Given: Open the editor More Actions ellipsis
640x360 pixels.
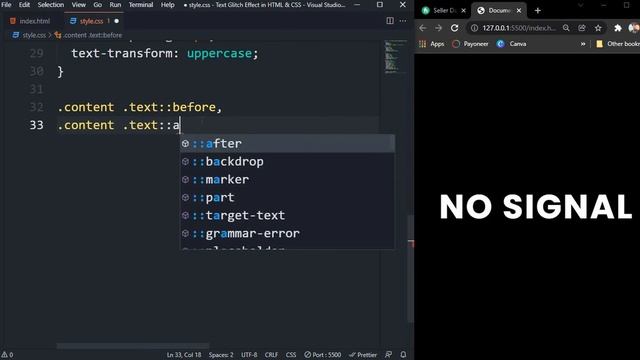Looking at the screenshot, I should pyautogui.click(x=403, y=21).
